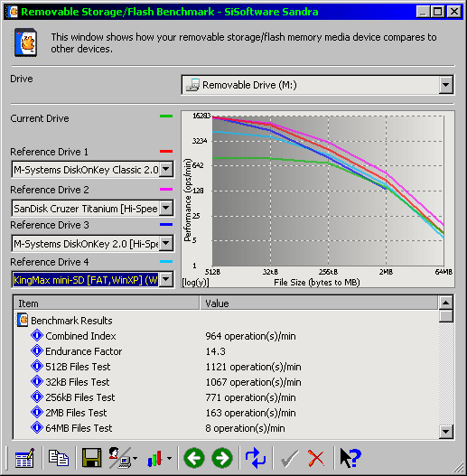Click the grey checkmark OK icon
The image size is (467, 476).
(x=289, y=458)
